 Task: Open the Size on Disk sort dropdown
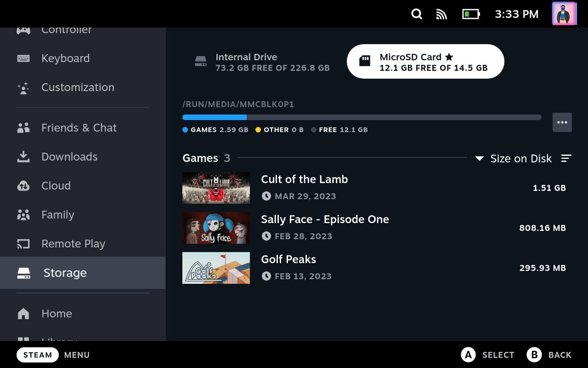513,159
